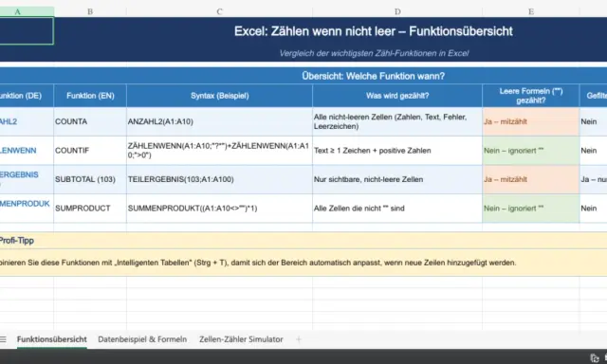This screenshot has height=364, width=607.
Task: Click the 'Funktion (EN)' header cell
Action: (x=90, y=96)
